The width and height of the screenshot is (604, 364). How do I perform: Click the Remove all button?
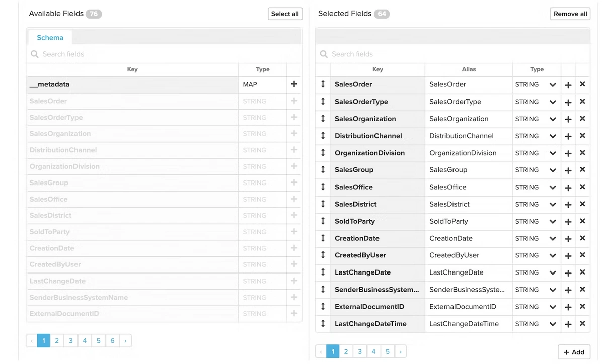[x=570, y=14]
